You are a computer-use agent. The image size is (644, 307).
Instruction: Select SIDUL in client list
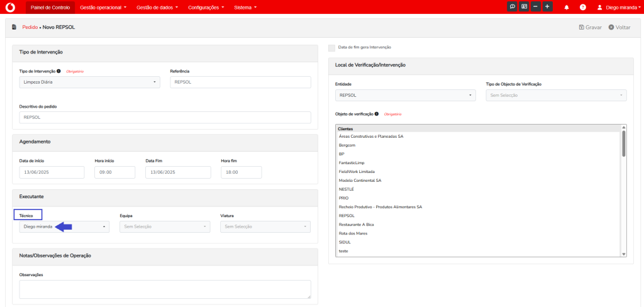345,242
